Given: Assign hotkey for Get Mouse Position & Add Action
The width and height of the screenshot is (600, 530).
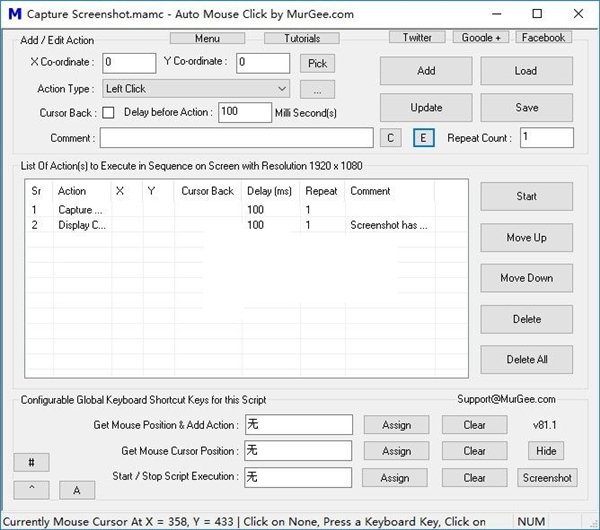Looking at the screenshot, I should (396, 425).
